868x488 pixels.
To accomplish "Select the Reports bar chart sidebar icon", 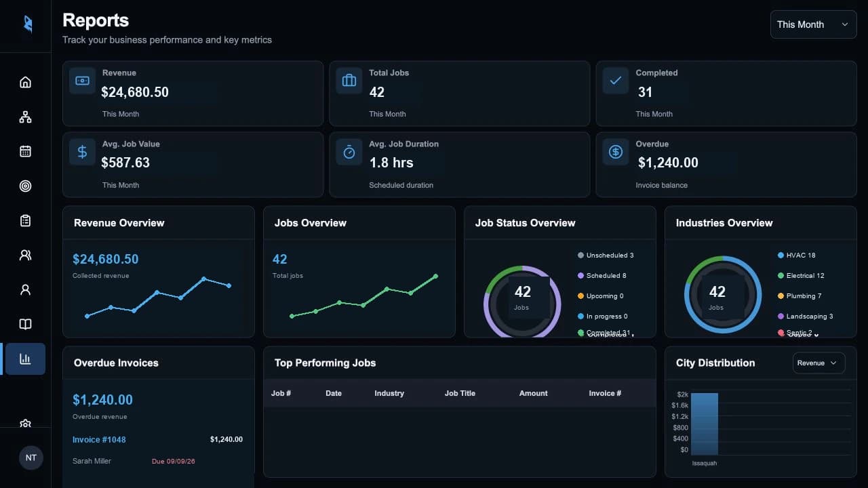I will pyautogui.click(x=25, y=359).
